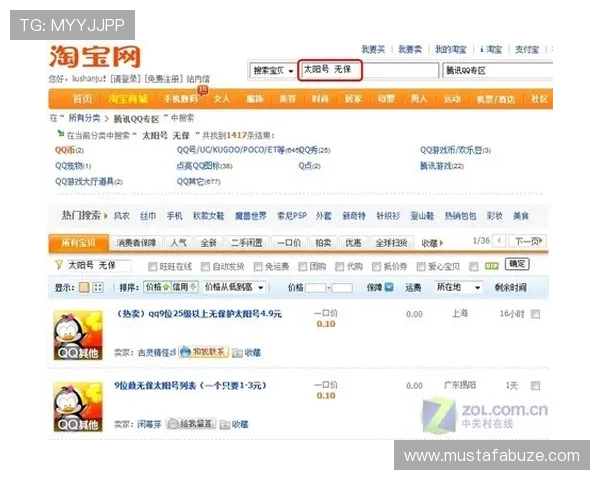Sort by 信用 button
The image size is (600, 480).
click(184, 287)
